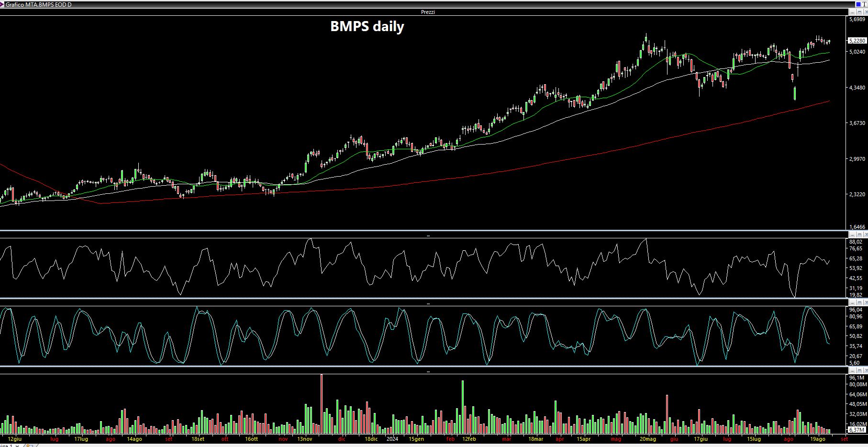The image size is (868, 447).
Task: Click the 16ott date axis label
Action: pos(251,439)
